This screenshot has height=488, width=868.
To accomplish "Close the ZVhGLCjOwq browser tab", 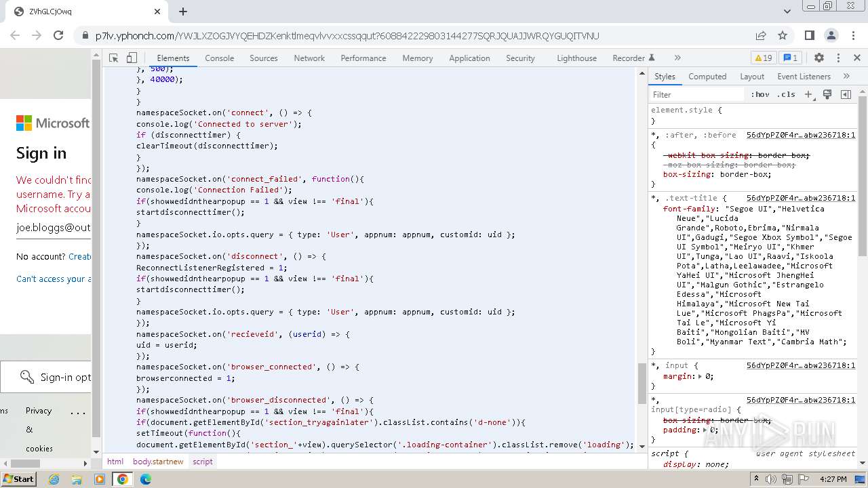I will pyautogui.click(x=157, y=12).
